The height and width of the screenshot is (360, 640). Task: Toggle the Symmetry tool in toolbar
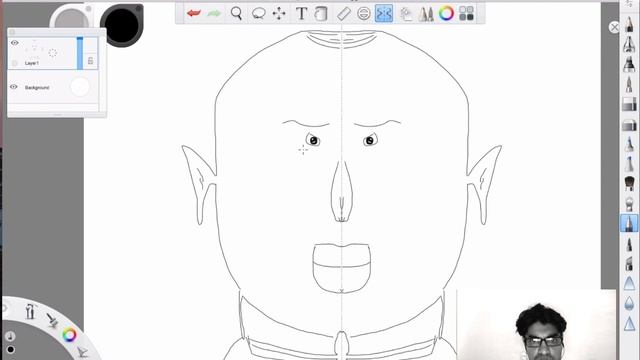tap(384, 13)
